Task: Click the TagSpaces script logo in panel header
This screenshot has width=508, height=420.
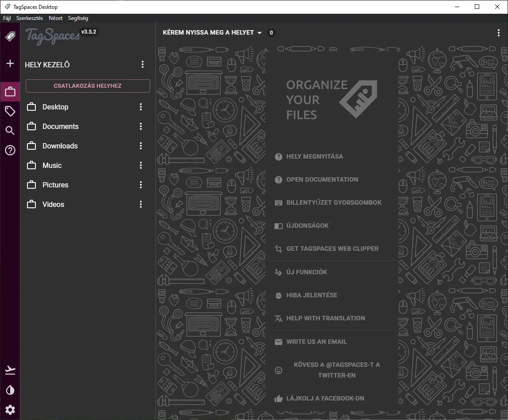Action: tap(53, 36)
